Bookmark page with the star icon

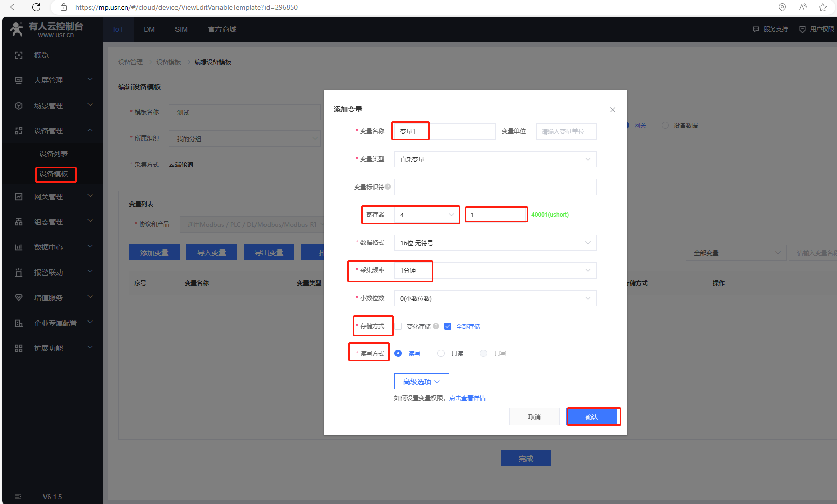[823, 7]
